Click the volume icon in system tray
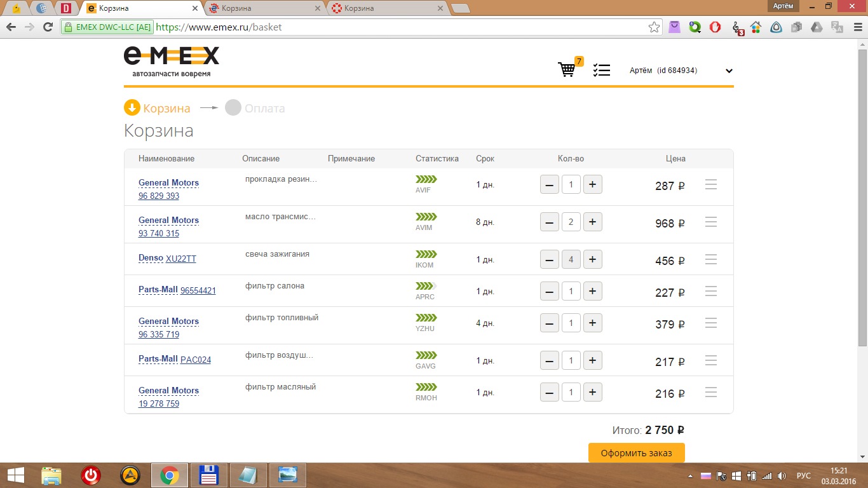Image resolution: width=868 pixels, height=488 pixels. coord(782,476)
